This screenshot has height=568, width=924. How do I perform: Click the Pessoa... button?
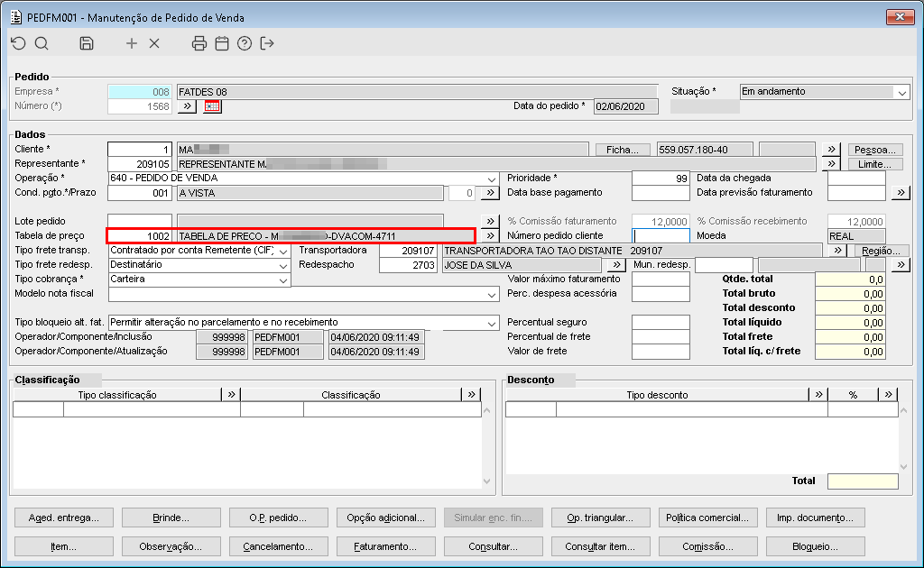875,150
